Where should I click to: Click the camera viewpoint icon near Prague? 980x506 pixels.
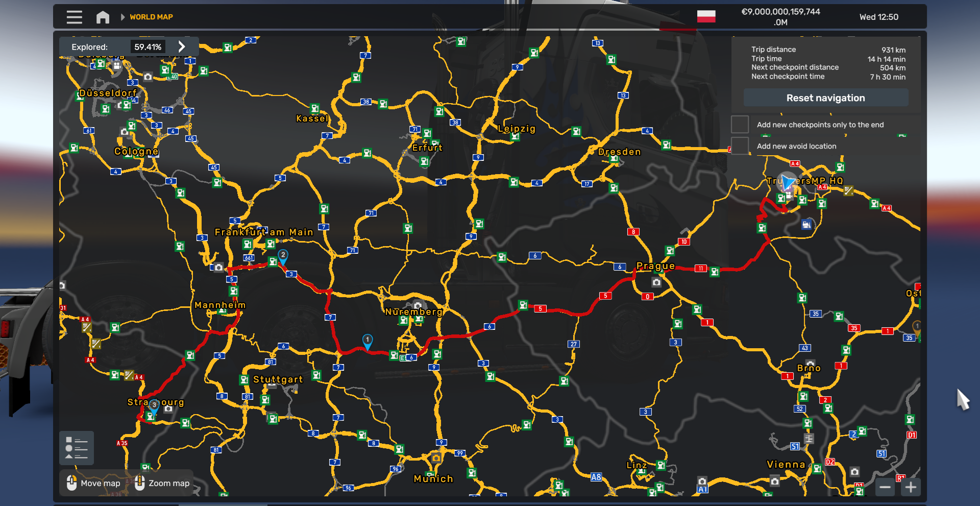[656, 281]
